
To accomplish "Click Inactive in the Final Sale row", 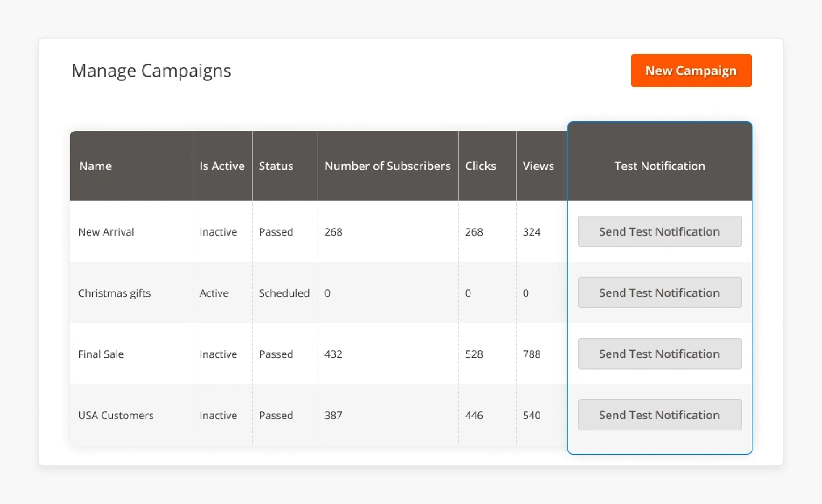I will tap(218, 354).
